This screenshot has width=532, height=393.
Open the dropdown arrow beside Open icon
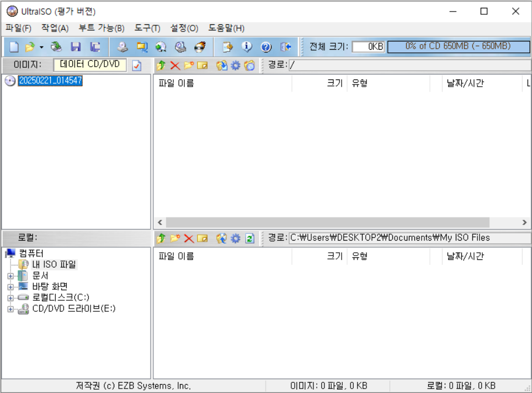point(41,47)
